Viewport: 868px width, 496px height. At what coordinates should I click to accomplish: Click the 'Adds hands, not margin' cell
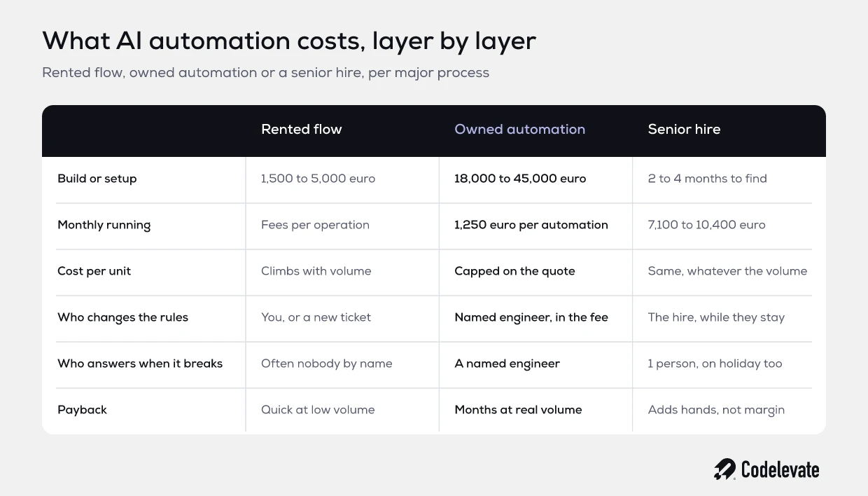[x=716, y=410]
